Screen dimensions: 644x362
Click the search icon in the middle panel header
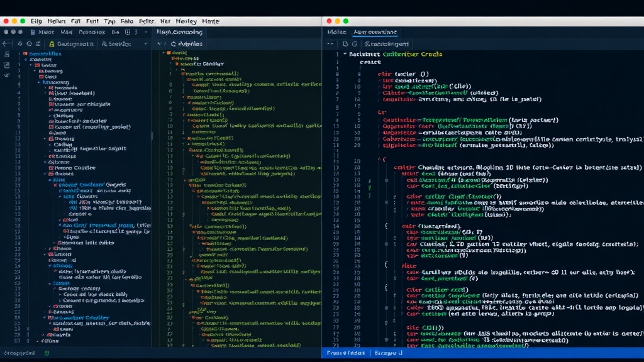[174, 44]
